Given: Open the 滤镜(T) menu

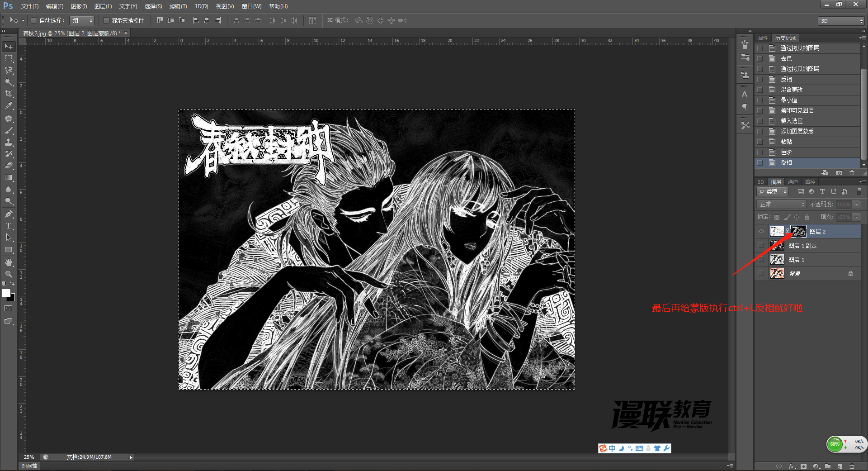Looking at the screenshot, I should (178, 6).
